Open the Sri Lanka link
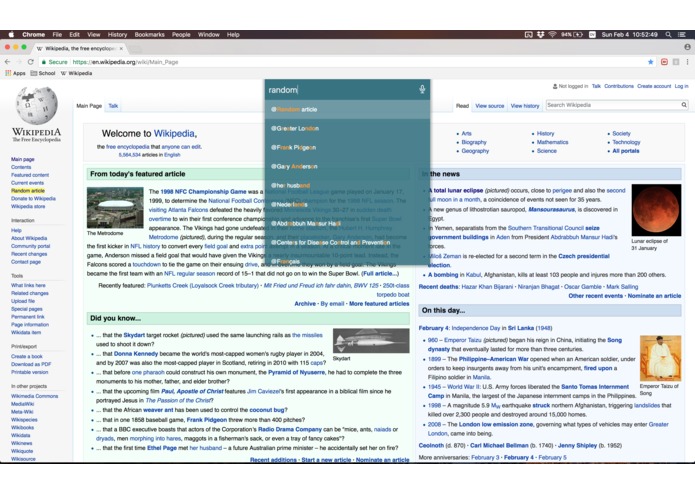The image size is (695, 494). point(521,328)
